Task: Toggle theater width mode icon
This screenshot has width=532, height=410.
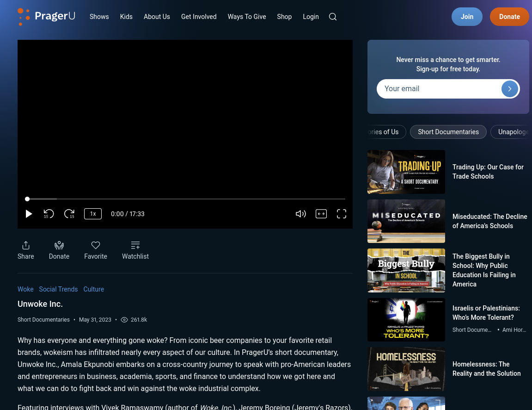Action: point(321,214)
